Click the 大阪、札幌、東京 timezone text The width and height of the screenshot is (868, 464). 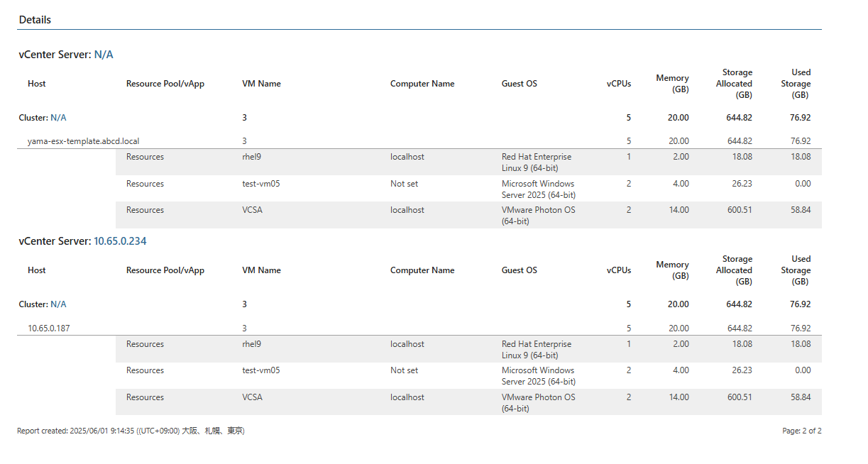tap(212, 431)
